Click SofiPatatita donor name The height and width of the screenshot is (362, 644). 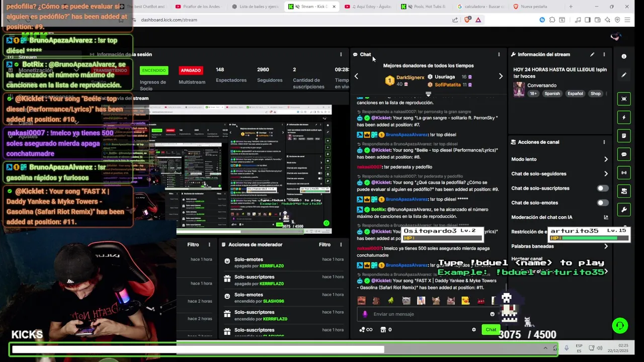tap(447, 85)
